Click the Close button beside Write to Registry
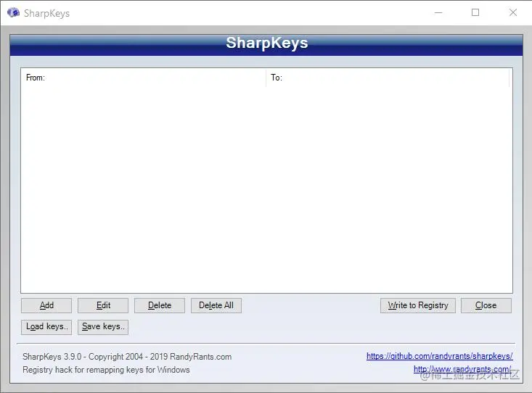This screenshot has height=393, width=532. pyautogui.click(x=486, y=305)
